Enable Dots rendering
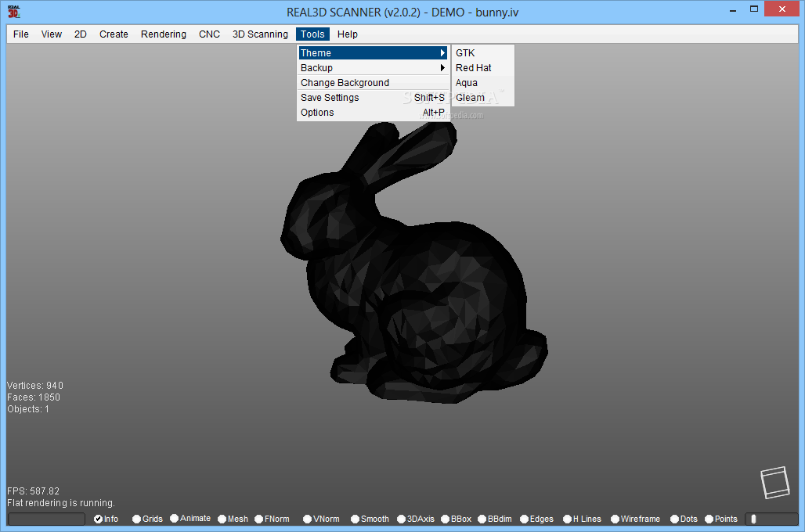The height and width of the screenshot is (532, 805). click(684, 519)
